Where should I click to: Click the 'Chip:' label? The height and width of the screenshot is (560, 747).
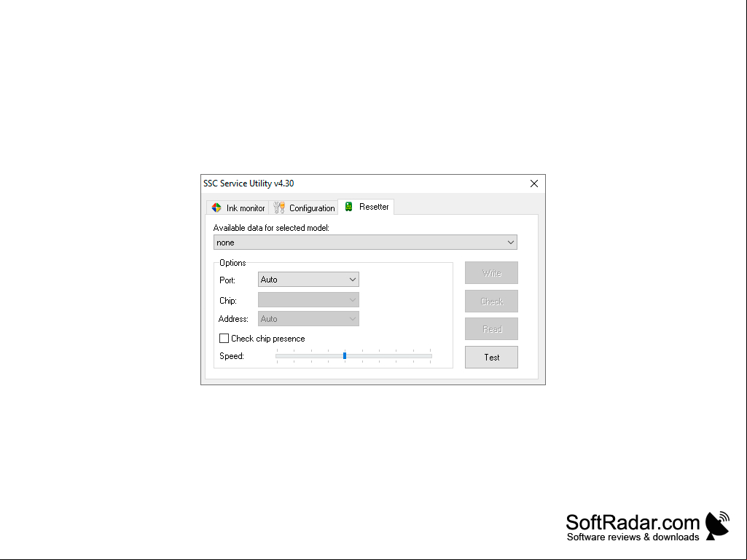click(227, 301)
